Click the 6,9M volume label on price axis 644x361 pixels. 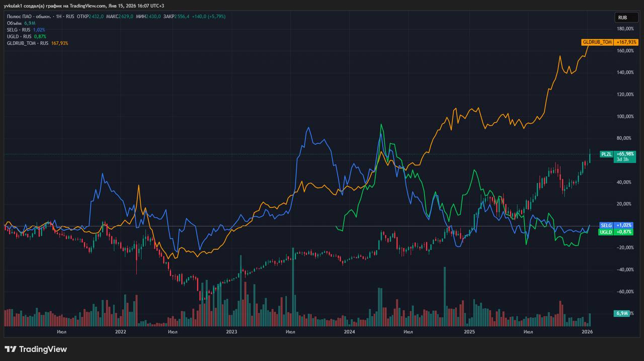click(x=622, y=313)
